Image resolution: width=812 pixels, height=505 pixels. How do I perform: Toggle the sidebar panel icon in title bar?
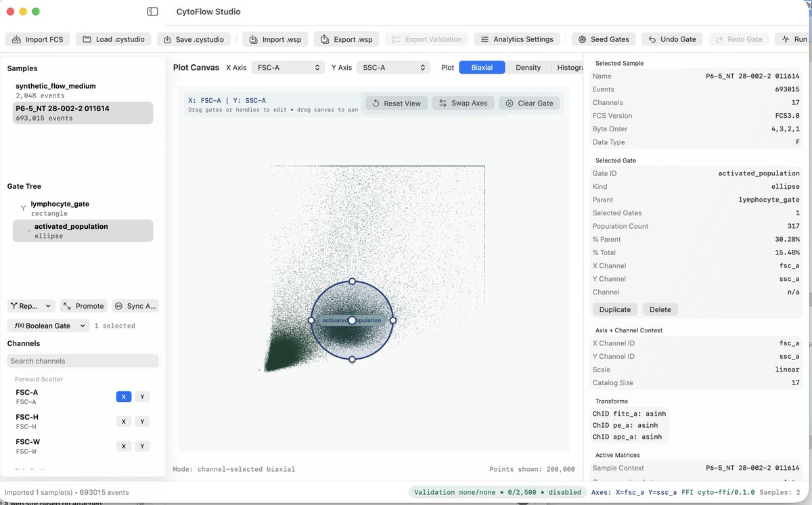point(152,12)
